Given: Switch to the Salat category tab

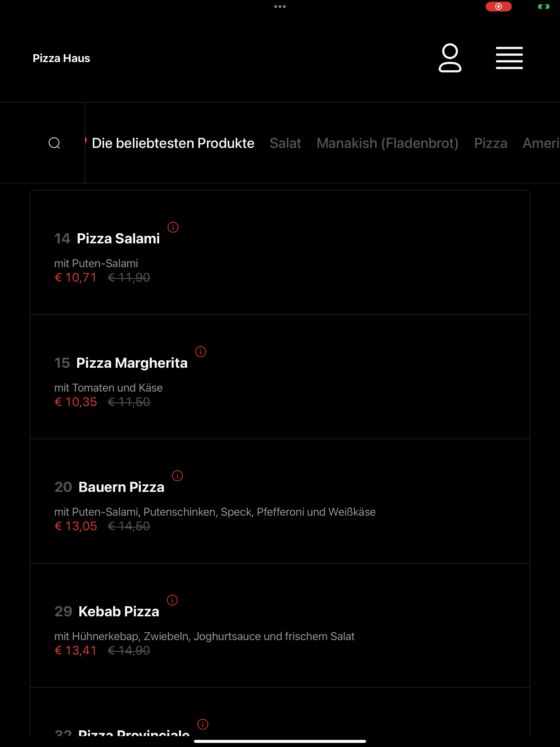Looking at the screenshot, I should coord(285,143).
